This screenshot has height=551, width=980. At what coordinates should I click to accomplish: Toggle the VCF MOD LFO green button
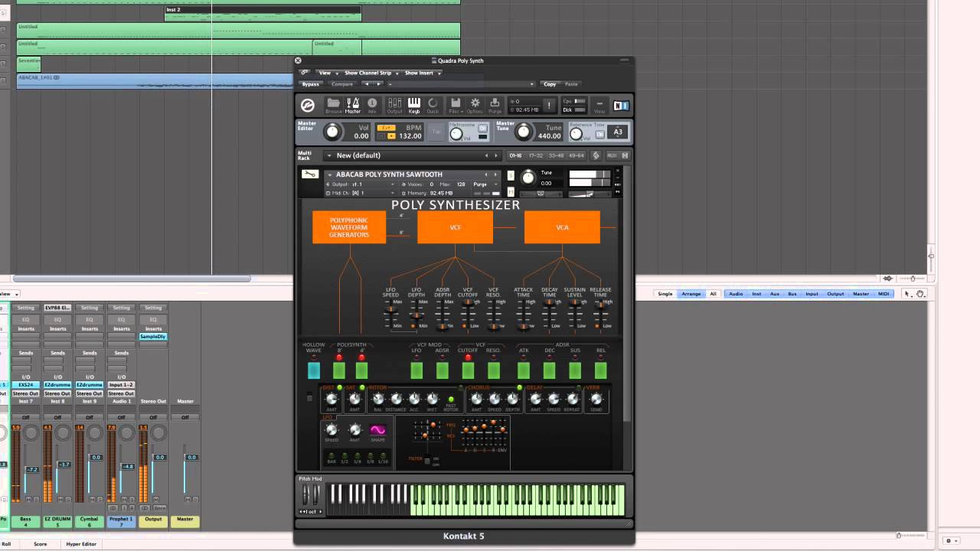pyautogui.click(x=416, y=370)
